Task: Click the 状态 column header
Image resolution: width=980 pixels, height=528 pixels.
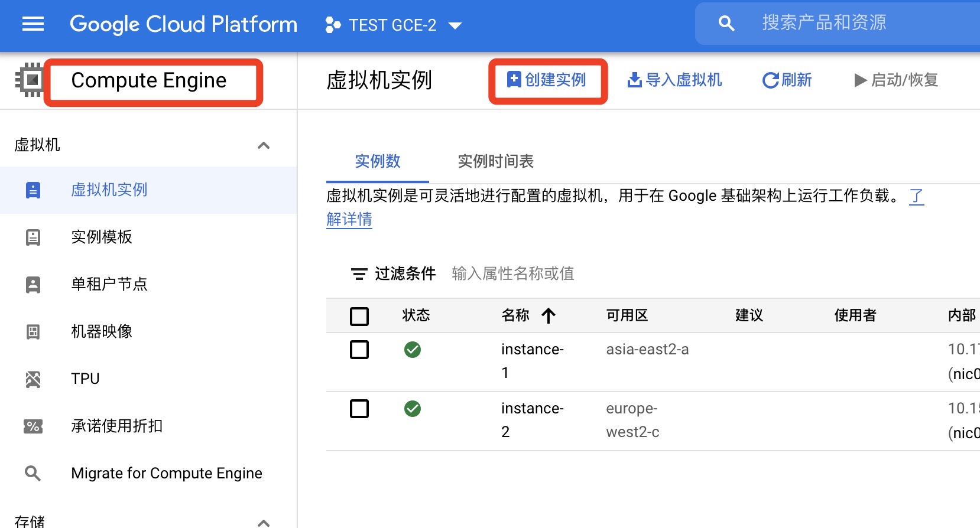Action: 416,315
